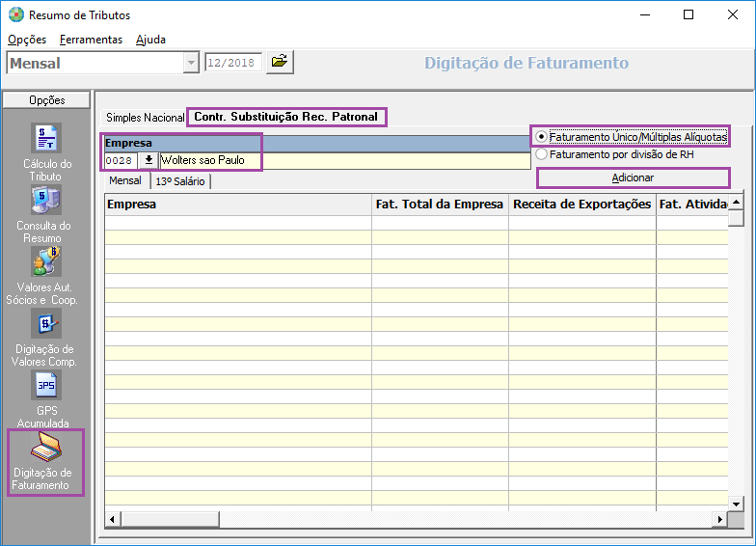
Task: Expand the Mensal period dropdown
Action: (x=191, y=63)
